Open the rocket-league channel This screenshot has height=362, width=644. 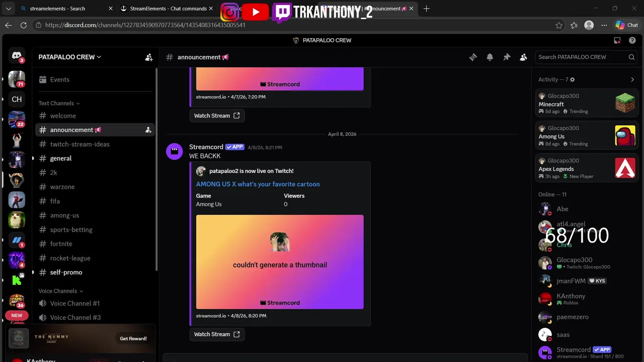click(95, 258)
